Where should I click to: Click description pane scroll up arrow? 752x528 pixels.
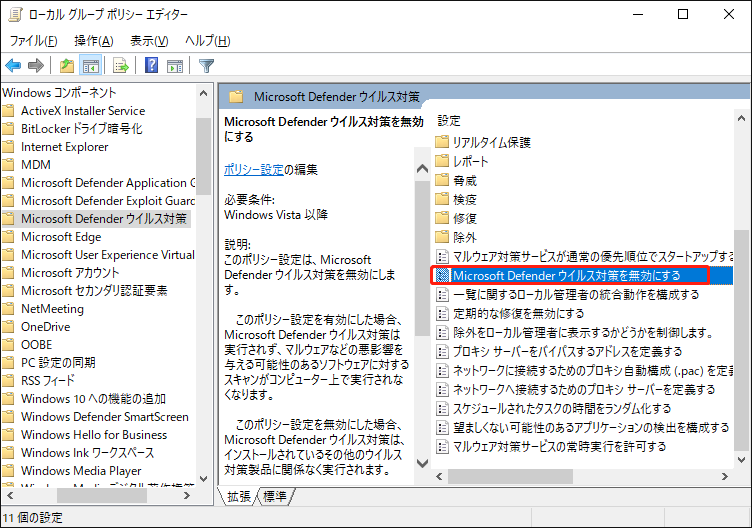coord(422,168)
